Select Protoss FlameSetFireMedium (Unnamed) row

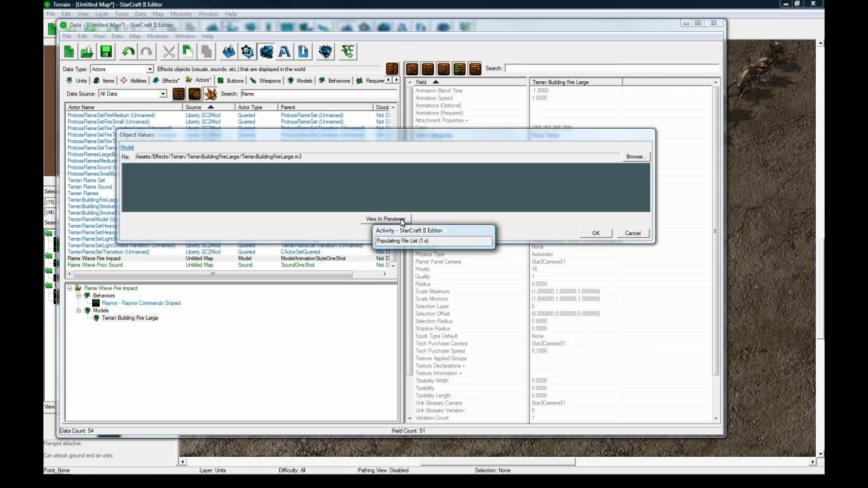click(x=229, y=115)
